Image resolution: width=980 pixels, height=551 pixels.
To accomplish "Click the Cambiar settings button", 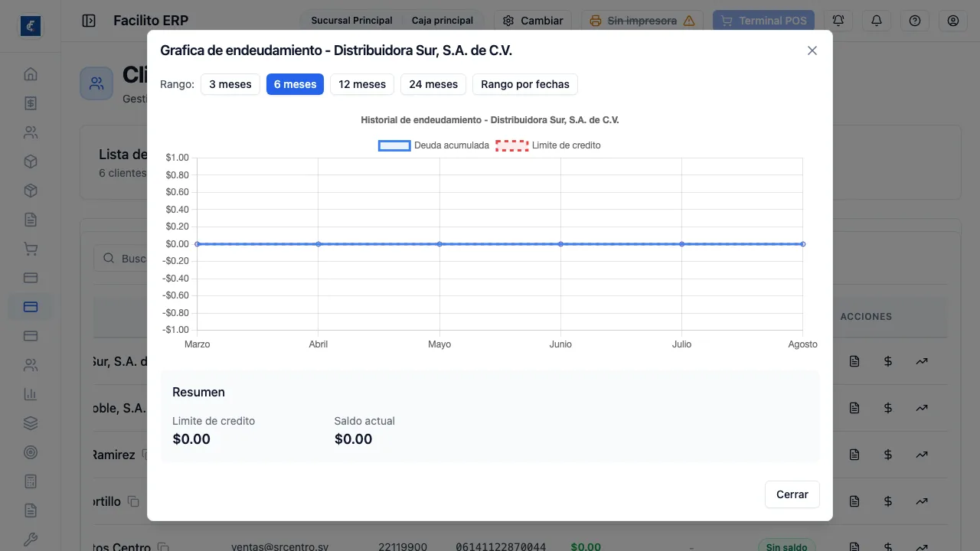I will 533,21.
